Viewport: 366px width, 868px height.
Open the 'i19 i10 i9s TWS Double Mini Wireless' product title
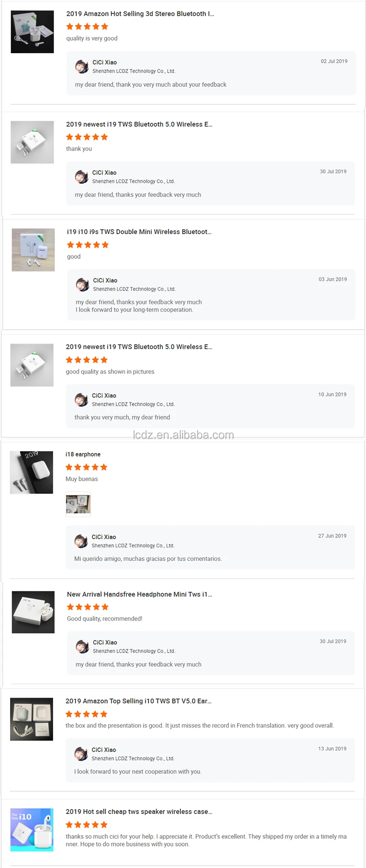pos(139,232)
